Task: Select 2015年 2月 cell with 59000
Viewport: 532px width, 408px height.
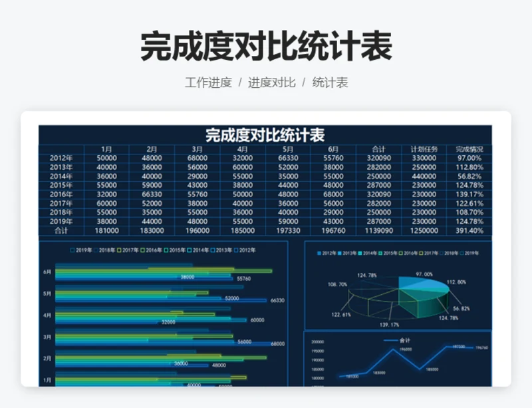Action: [152, 185]
